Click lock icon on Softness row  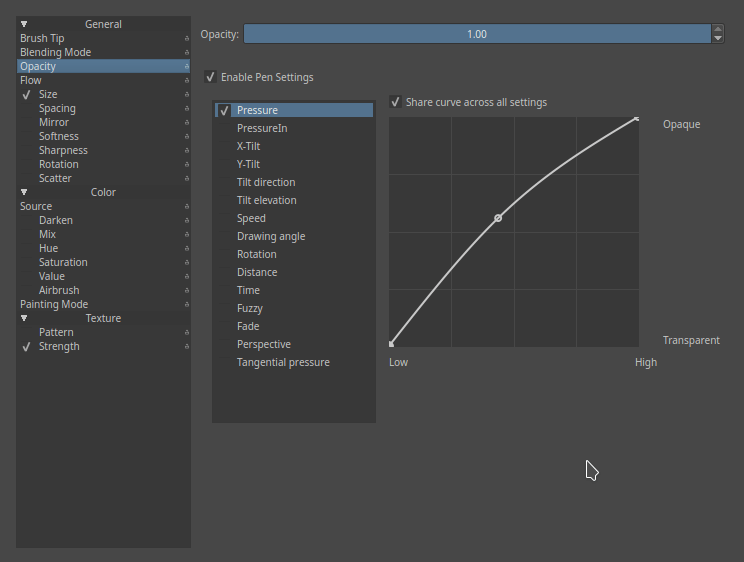click(x=186, y=136)
